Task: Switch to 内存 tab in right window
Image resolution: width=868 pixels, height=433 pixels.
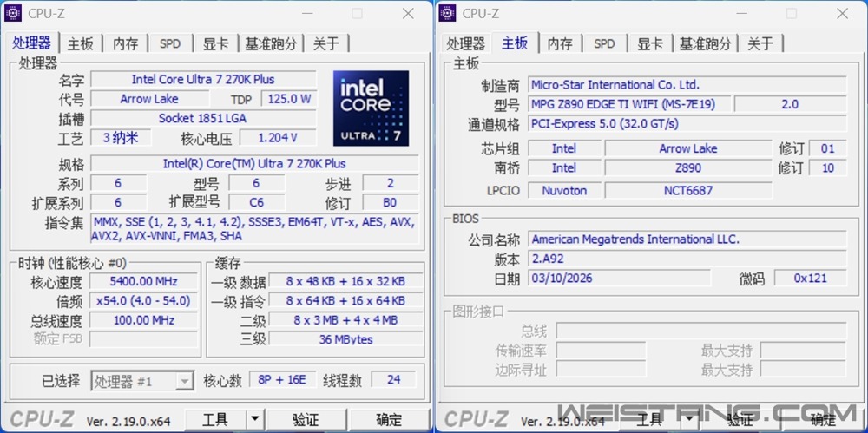Action: pos(560,43)
